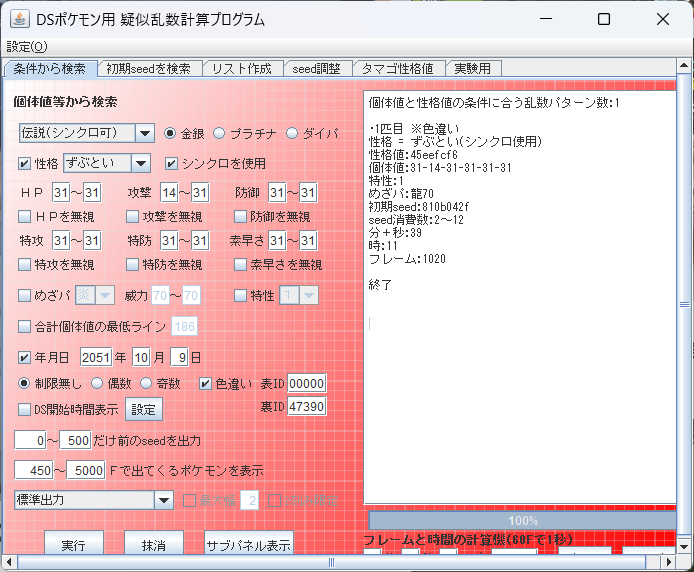Click the Java app icon in title bar
The image size is (694, 572).
20,19
